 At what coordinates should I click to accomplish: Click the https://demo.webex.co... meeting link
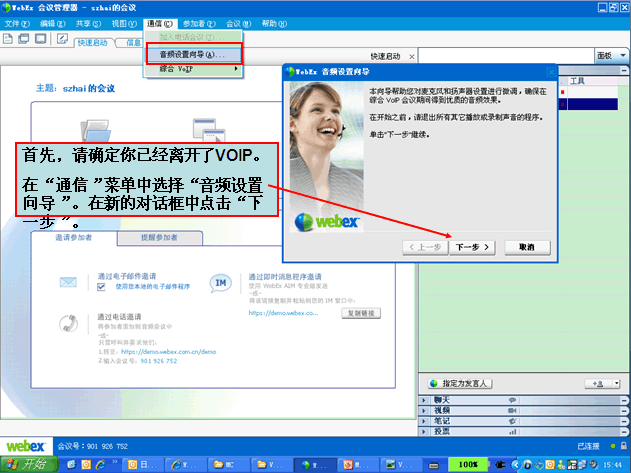tap(283, 313)
